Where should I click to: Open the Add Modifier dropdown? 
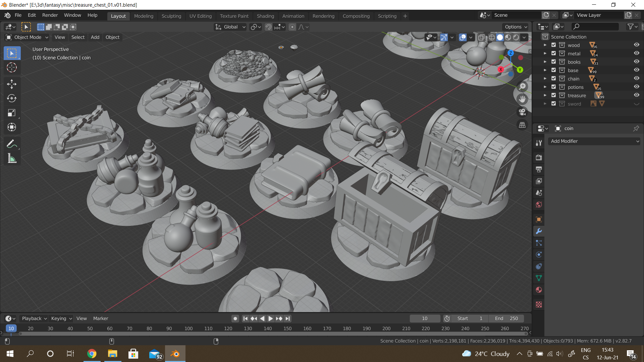coord(594,141)
